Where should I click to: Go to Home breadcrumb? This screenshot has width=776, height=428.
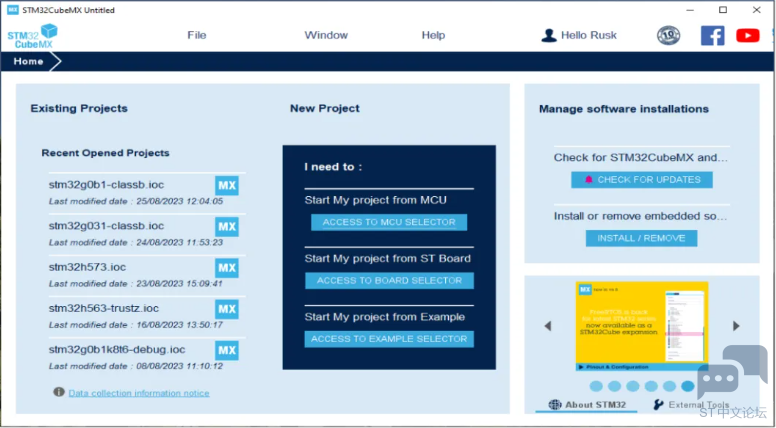[x=28, y=61]
